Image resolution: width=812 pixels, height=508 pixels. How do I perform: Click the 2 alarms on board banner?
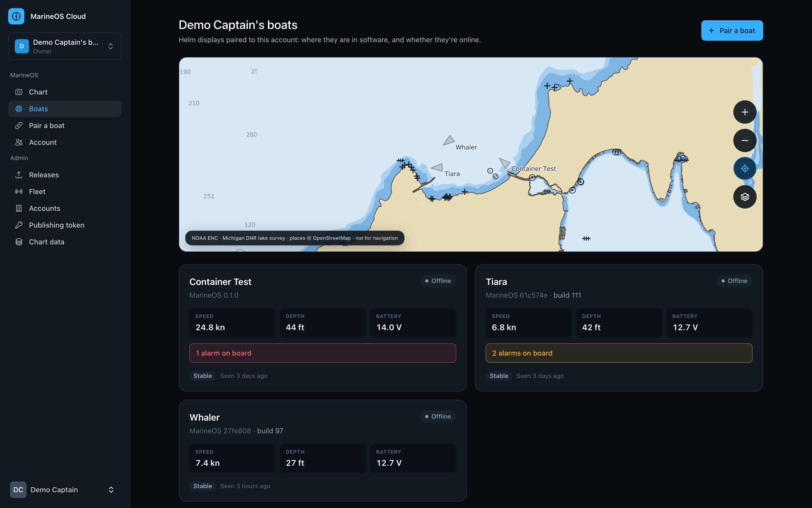click(x=619, y=353)
